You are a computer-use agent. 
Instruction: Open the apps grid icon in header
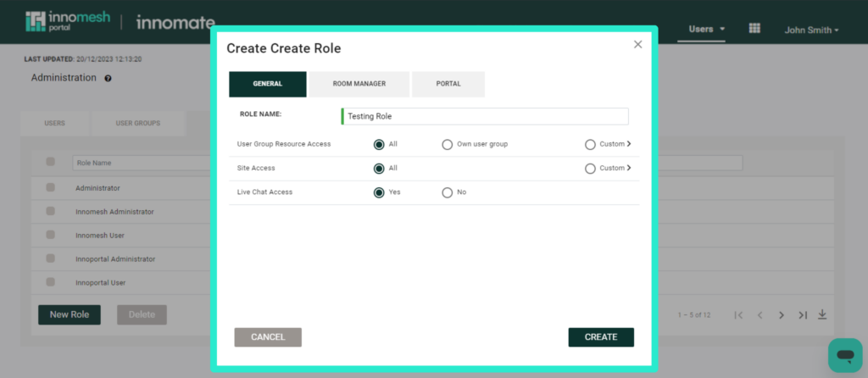coord(754,28)
